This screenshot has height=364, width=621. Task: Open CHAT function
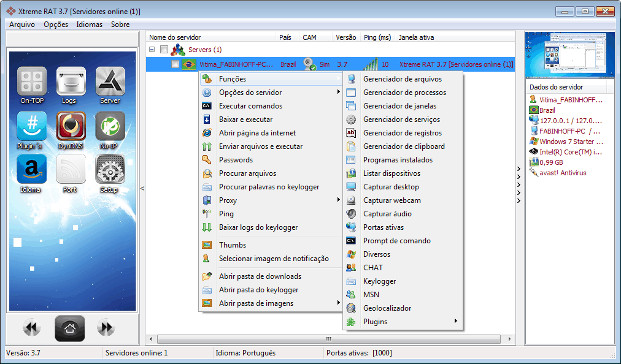tap(403, 267)
